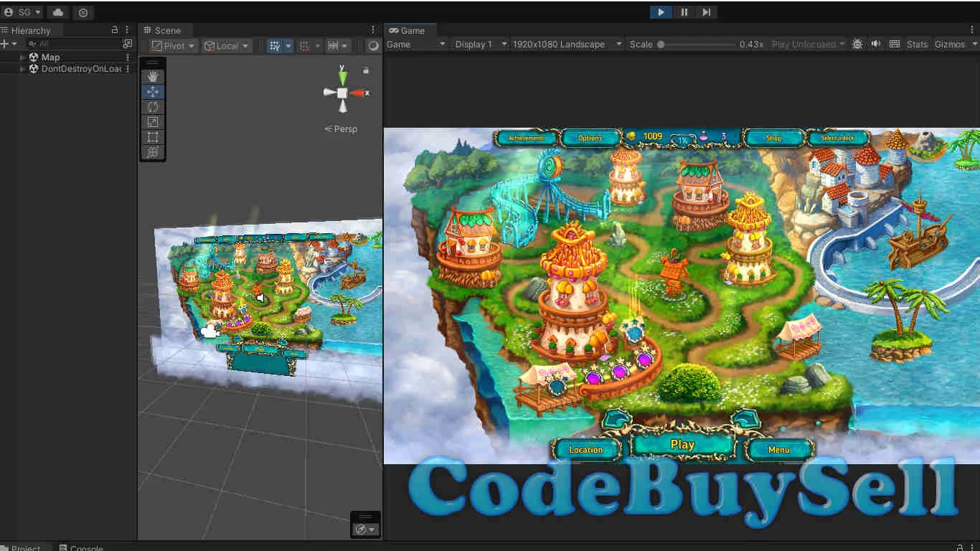Select the Rotate tool
Image resolution: width=980 pixels, height=551 pixels.
click(x=153, y=107)
